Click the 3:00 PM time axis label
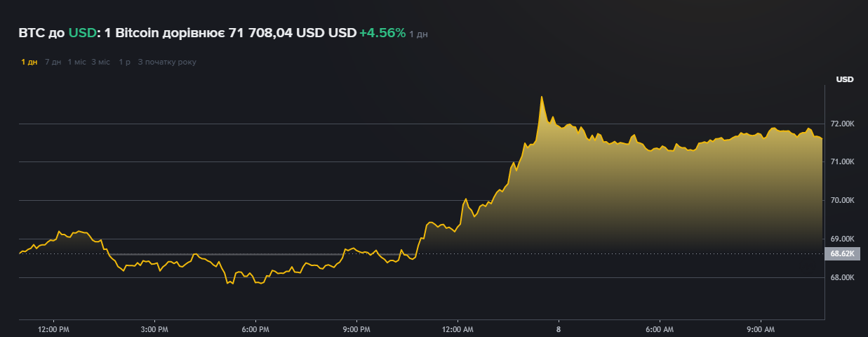The width and height of the screenshot is (868, 337). tap(154, 329)
